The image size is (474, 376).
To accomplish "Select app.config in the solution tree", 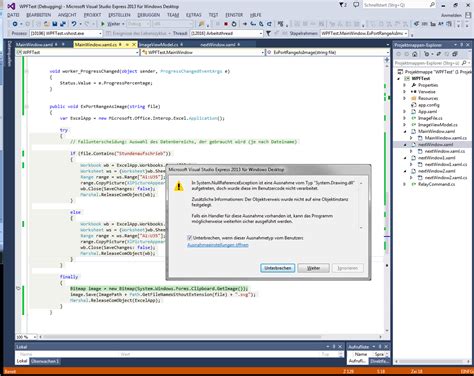I will [x=429, y=105].
